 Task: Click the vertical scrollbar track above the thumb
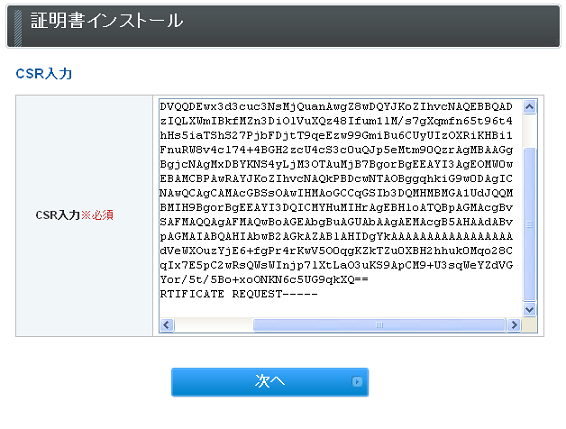529,131
